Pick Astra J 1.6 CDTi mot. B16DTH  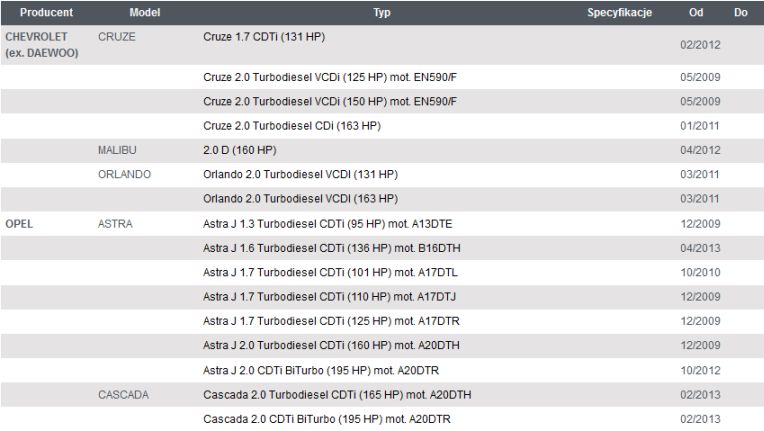332,248
